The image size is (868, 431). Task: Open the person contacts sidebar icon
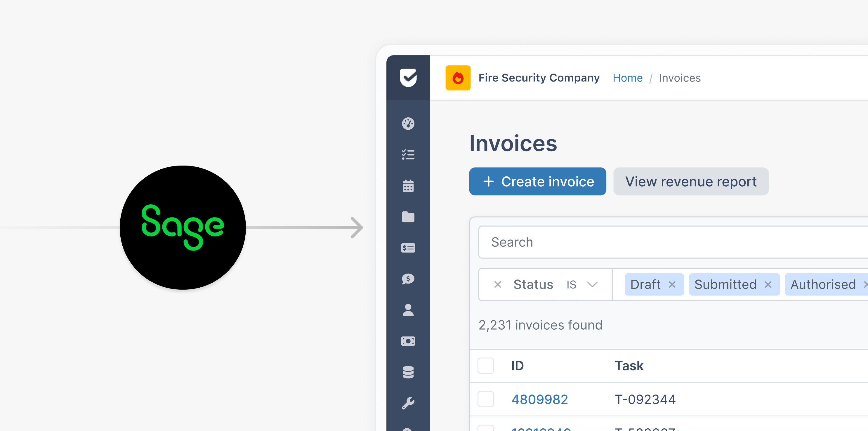point(408,310)
